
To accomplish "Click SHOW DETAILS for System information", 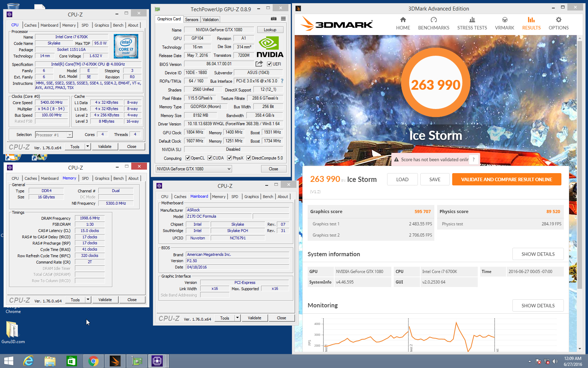I will click(538, 254).
